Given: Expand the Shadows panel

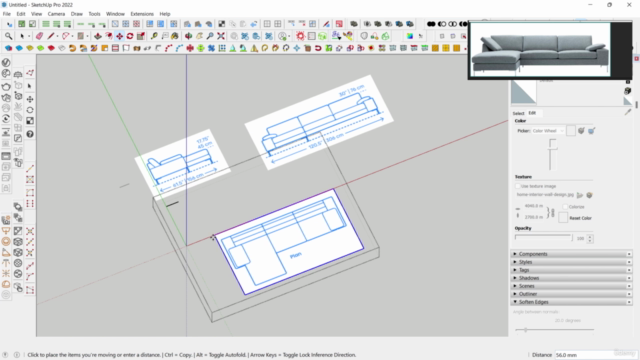Looking at the screenshot, I should pos(571,278).
